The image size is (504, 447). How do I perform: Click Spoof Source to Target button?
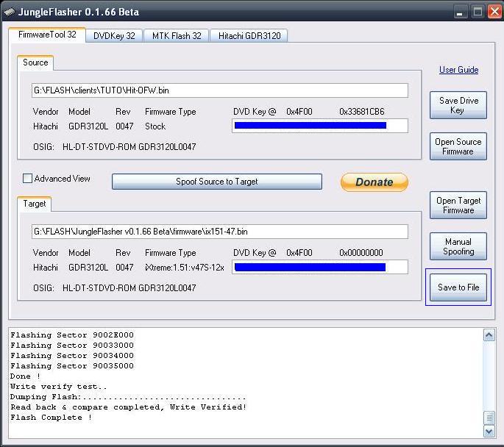(217, 182)
